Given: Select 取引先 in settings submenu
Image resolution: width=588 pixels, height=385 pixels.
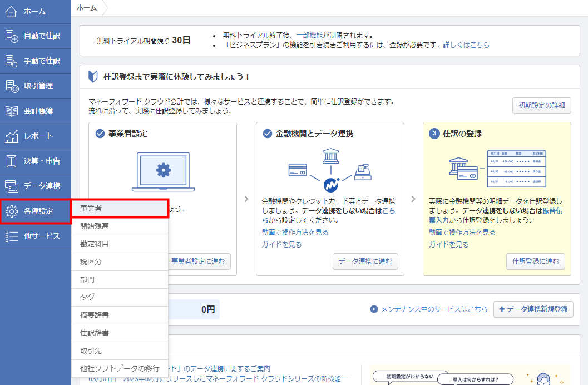Looking at the screenshot, I should 120,351.
